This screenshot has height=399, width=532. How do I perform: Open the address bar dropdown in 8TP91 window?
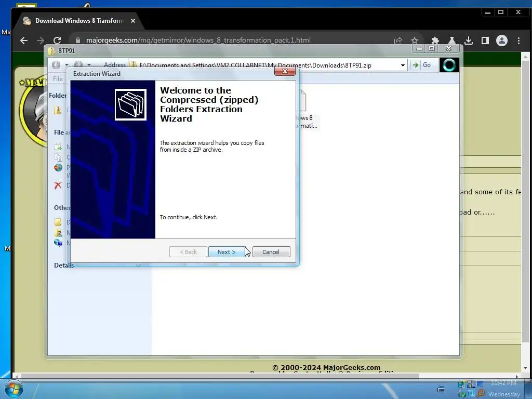(403, 65)
